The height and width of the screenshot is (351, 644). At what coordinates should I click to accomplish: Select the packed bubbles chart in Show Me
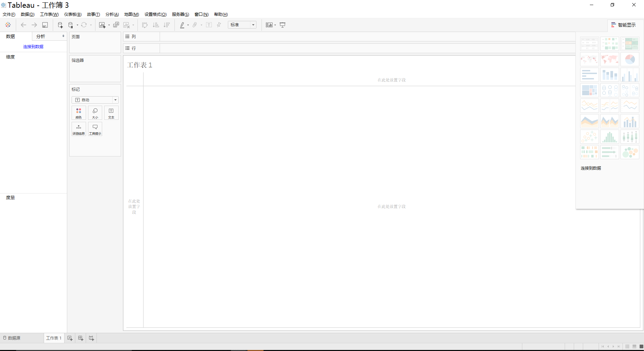[630, 152]
